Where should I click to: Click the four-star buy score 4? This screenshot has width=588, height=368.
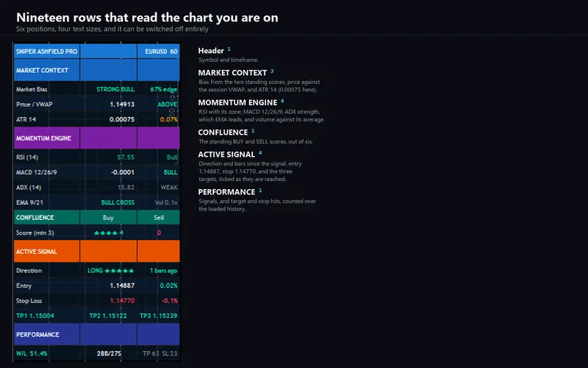pos(108,233)
